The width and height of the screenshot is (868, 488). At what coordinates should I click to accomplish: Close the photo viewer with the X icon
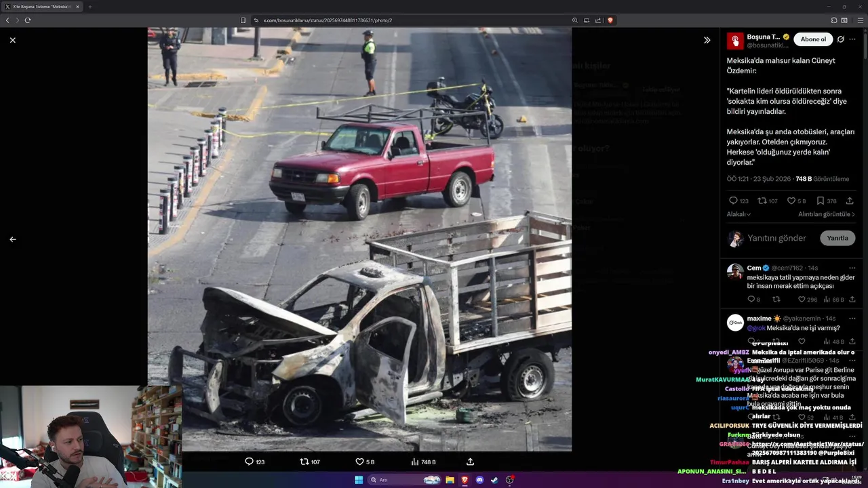tap(12, 40)
